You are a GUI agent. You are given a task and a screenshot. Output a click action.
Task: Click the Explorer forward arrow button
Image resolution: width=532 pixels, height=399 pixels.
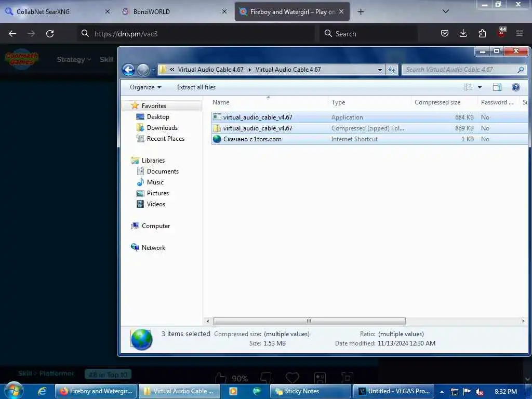click(143, 70)
